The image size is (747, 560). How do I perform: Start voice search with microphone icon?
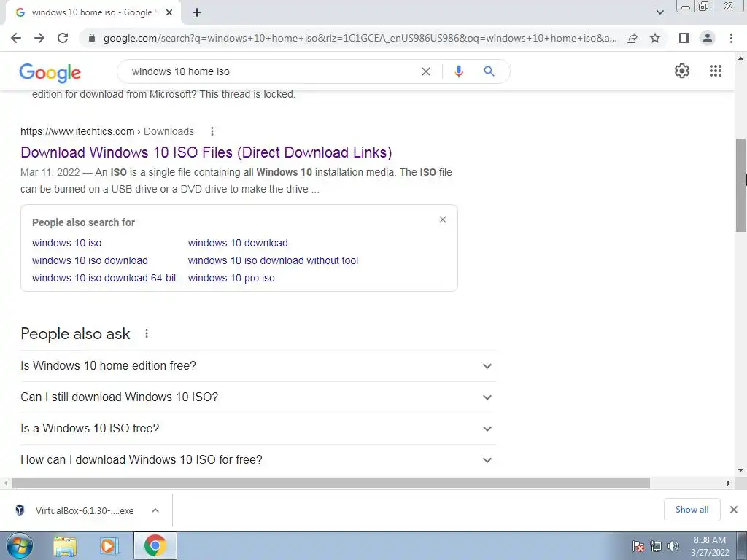coord(459,71)
